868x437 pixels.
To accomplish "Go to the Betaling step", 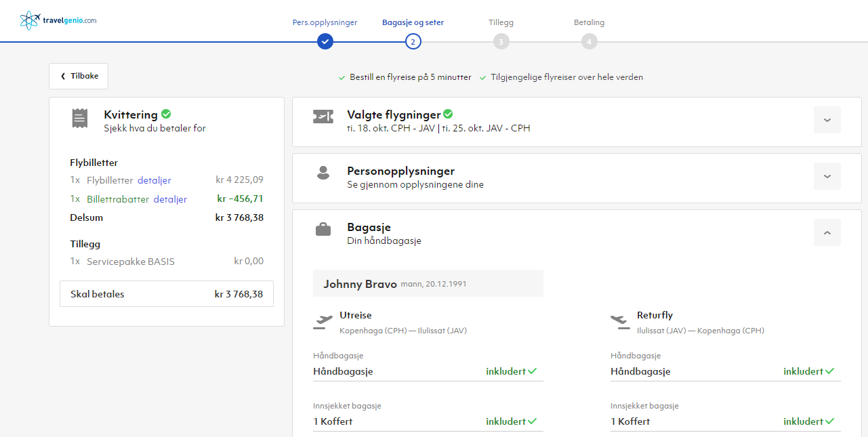I will tap(589, 42).
